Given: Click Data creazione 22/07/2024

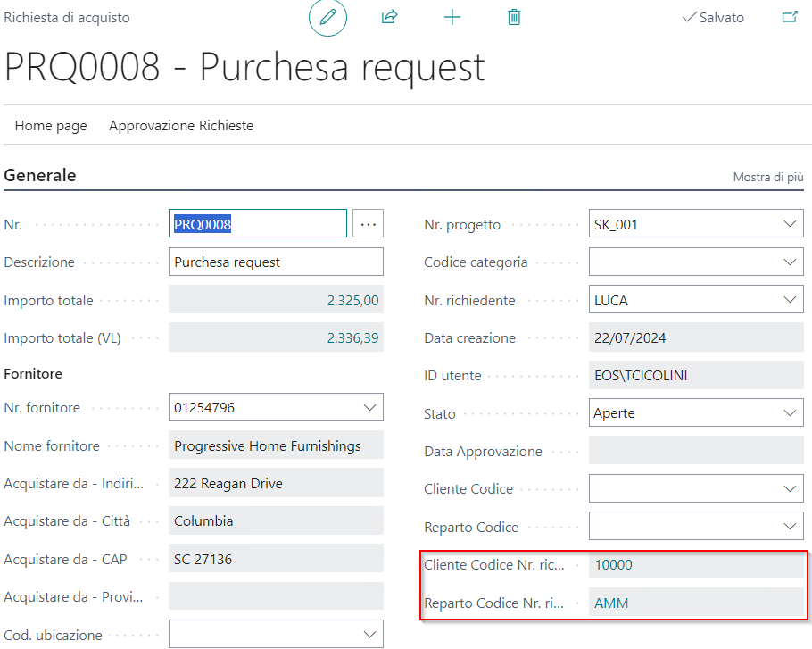Looking at the screenshot, I should (696, 337).
